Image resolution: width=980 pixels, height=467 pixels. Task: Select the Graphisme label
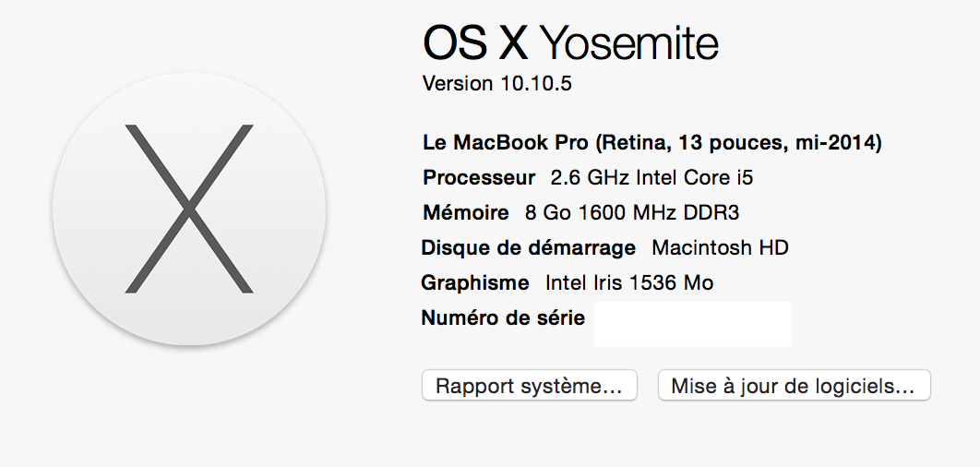(475, 282)
